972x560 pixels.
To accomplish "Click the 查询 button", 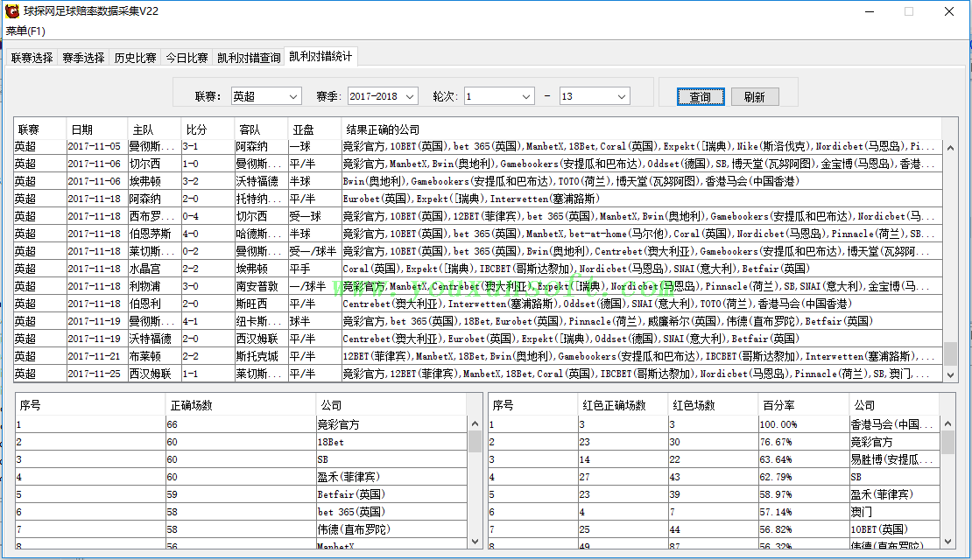I will click(x=701, y=96).
